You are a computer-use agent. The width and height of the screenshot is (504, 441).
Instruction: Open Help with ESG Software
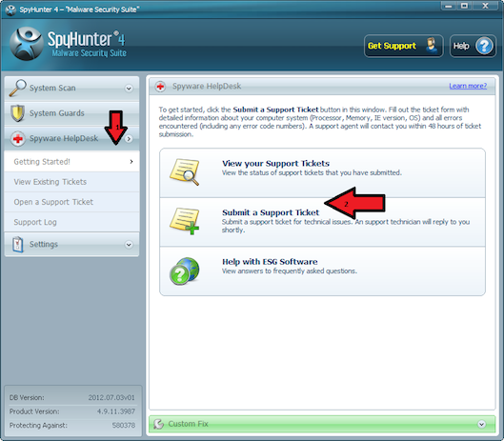(322, 271)
